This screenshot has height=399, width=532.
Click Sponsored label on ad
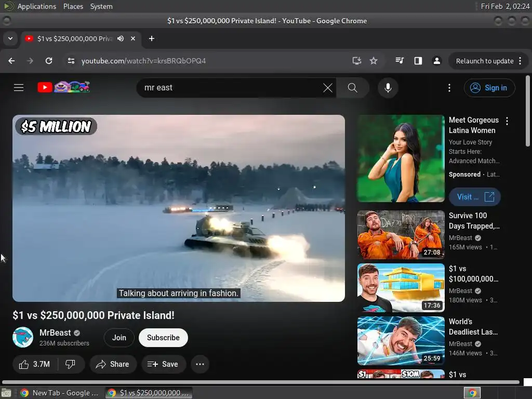(x=464, y=175)
